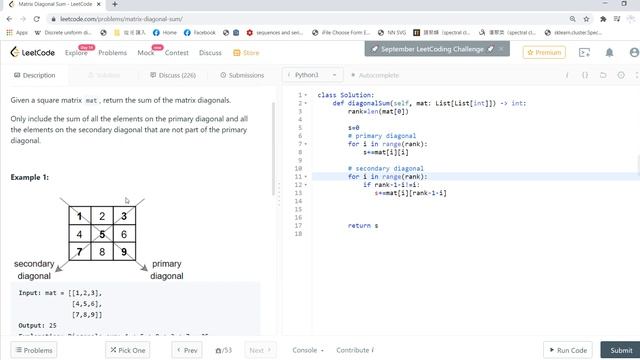Collapse the fold arrow on line 12
The image size is (640, 360).
(x=306, y=185)
